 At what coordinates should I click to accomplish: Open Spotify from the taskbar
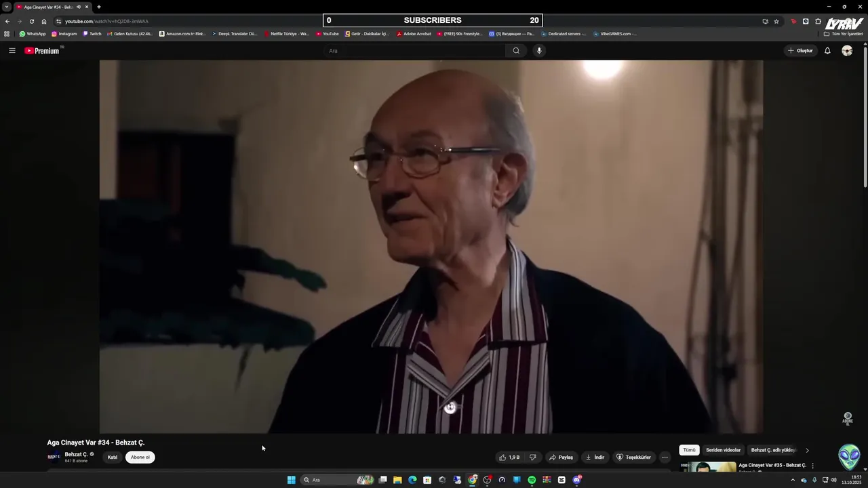point(532,480)
